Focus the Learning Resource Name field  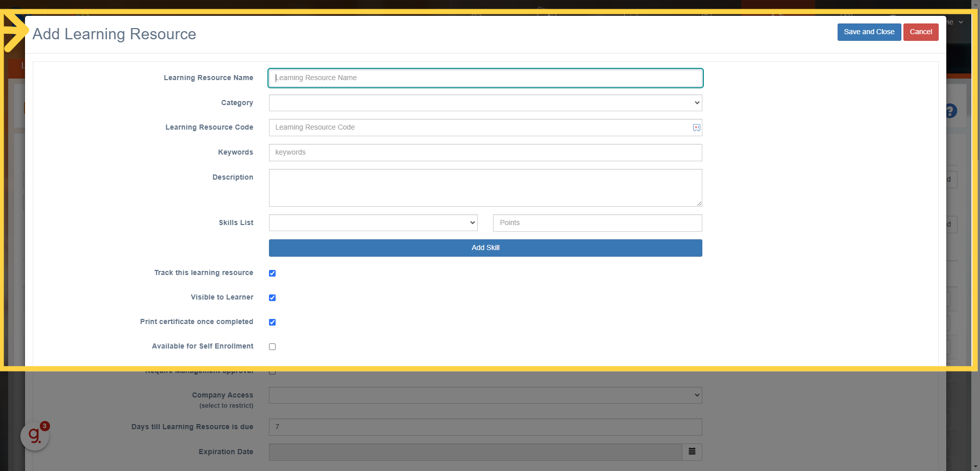click(485, 78)
